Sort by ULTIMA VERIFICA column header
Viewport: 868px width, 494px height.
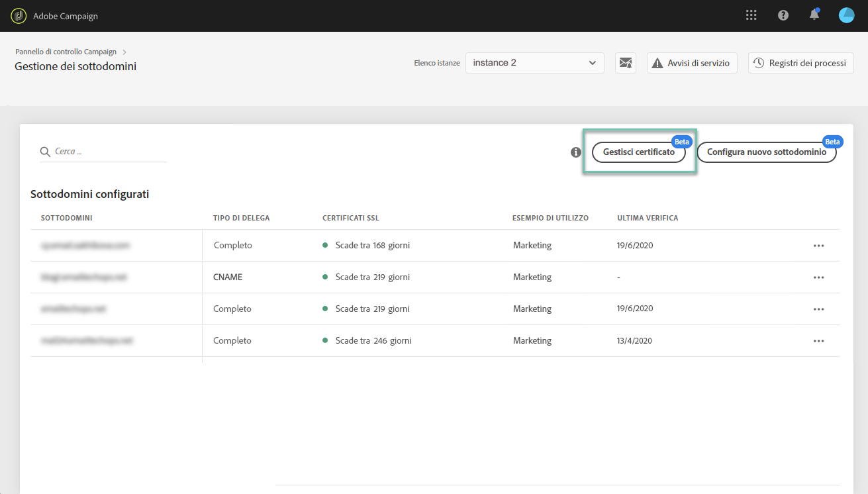tap(648, 218)
